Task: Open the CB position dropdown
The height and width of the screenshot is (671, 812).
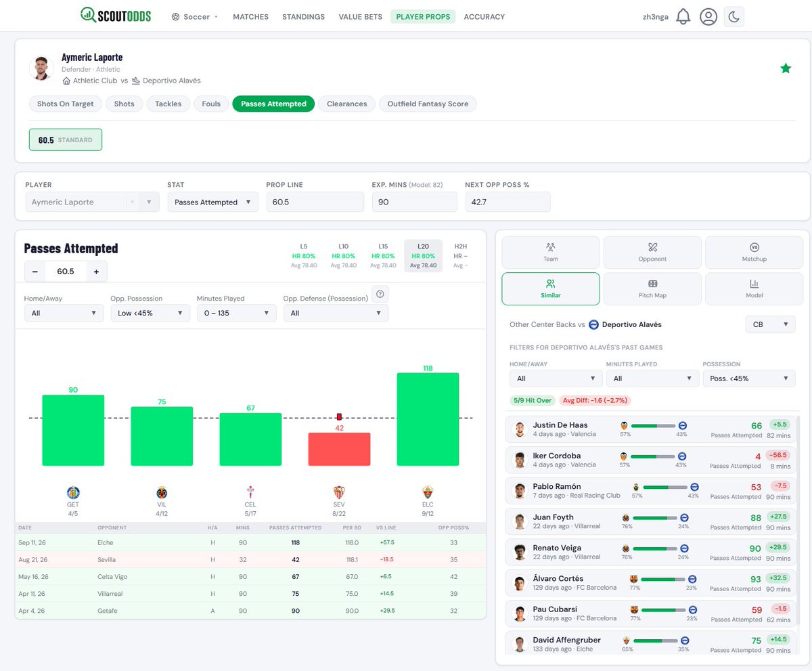Action: [770, 324]
